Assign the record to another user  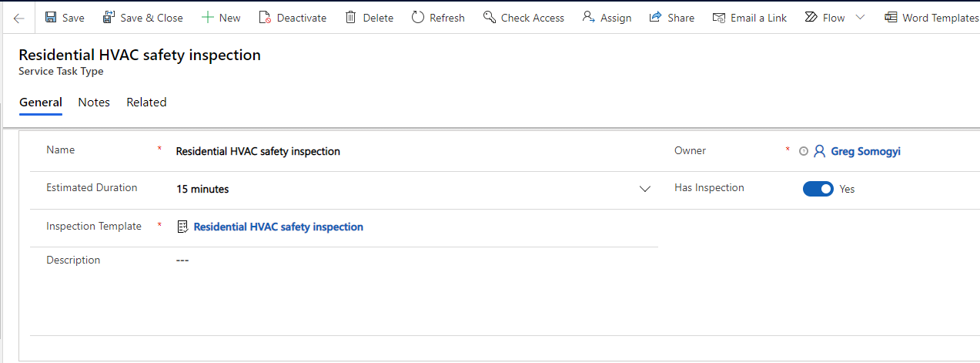pos(607,18)
